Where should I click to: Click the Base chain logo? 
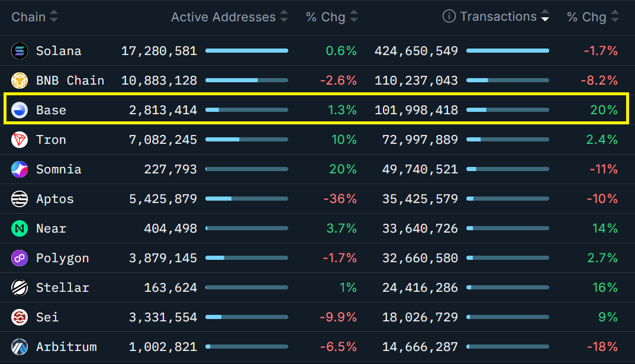click(19, 110)
